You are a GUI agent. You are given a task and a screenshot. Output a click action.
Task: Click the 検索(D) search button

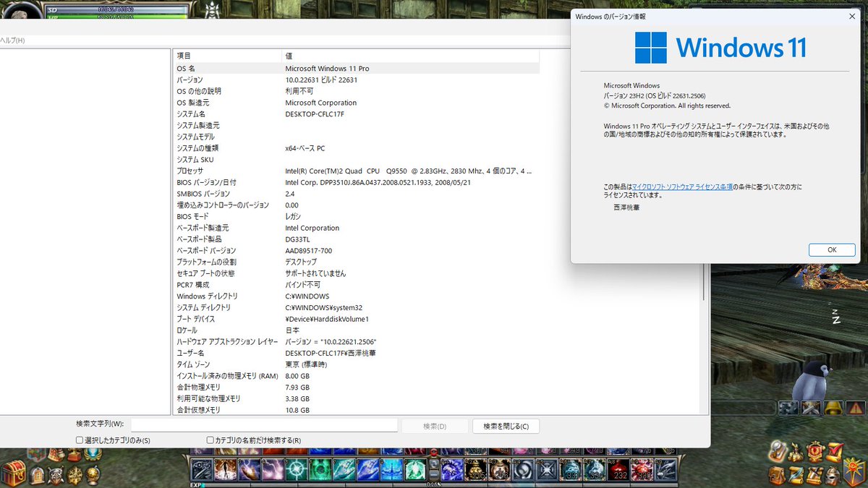coord(435,426)
